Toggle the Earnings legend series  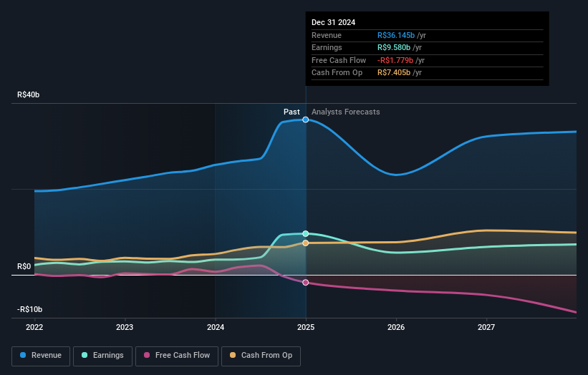(x=102, y=356)
